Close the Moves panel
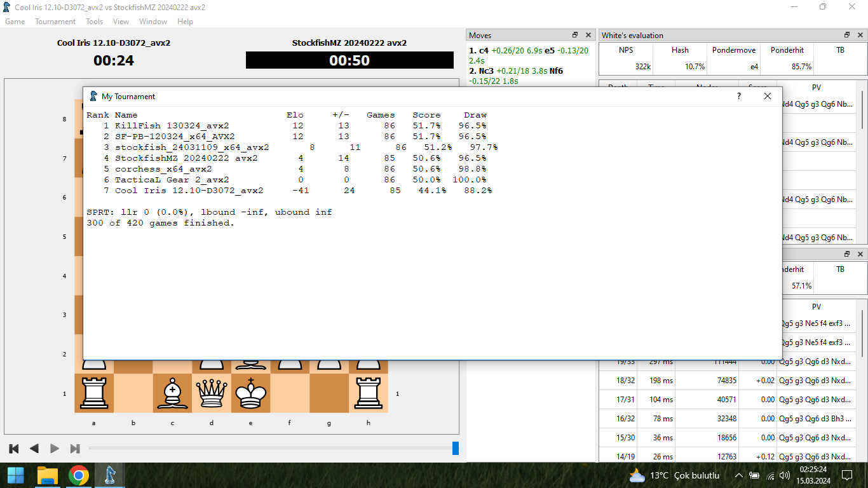 click(588, 35)
